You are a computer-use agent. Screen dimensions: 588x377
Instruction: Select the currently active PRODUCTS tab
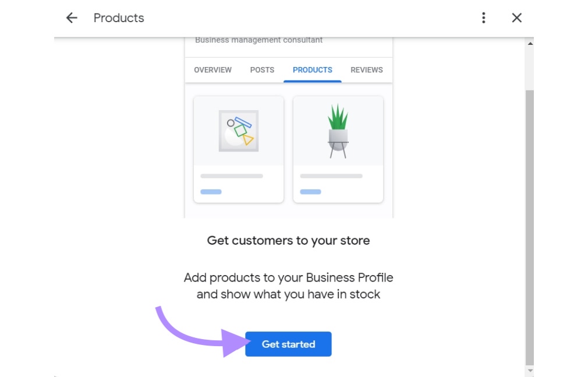point(312,70)
